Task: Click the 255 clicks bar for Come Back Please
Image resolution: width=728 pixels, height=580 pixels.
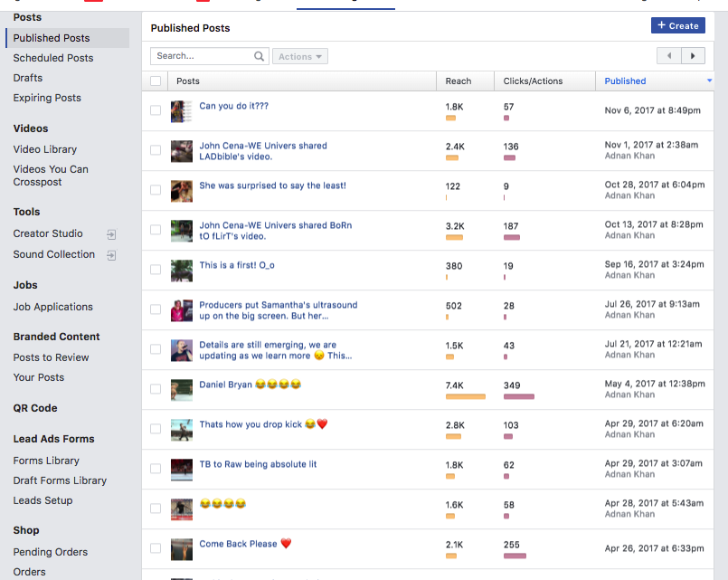Action: (515, 556)
